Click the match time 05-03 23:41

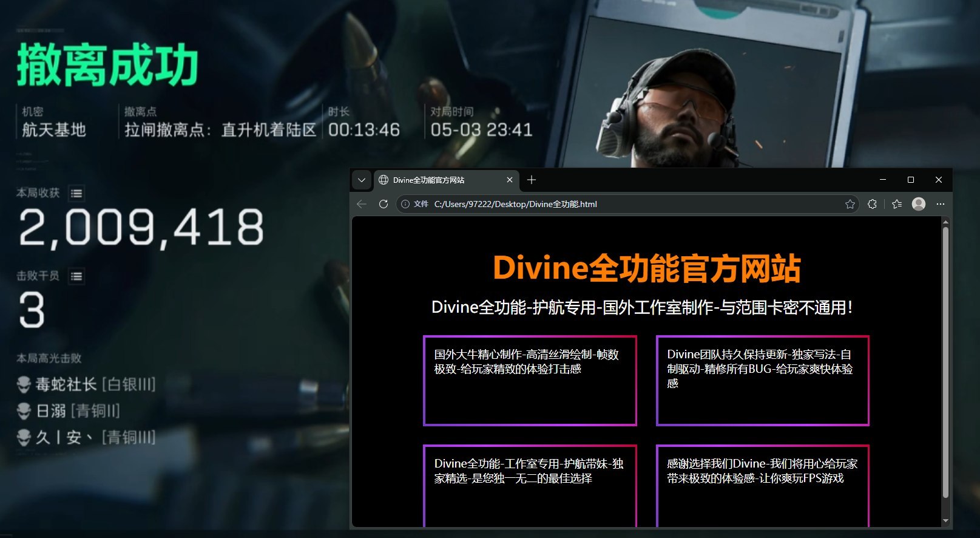point(482,130)
